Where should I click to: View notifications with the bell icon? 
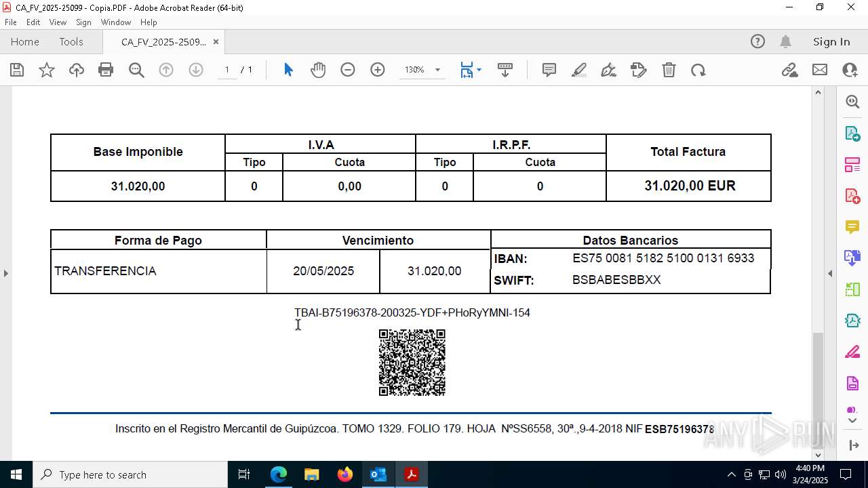point(785,41)
